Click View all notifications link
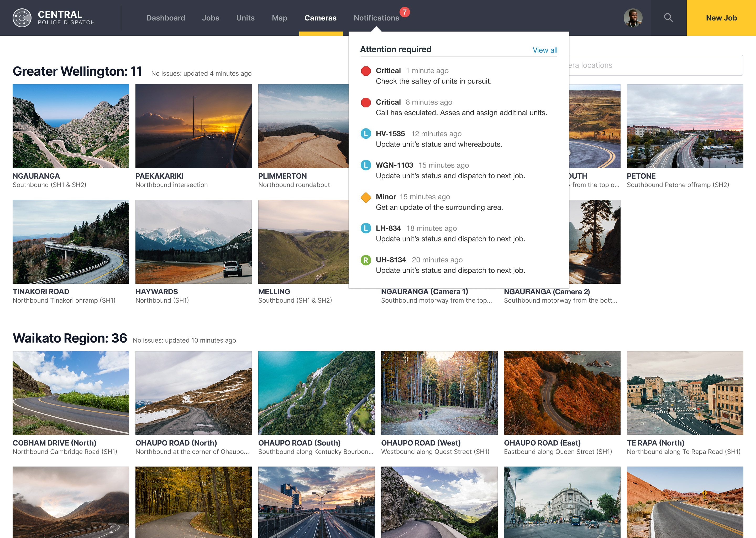756x538 pixels. (x=544, y=49)
